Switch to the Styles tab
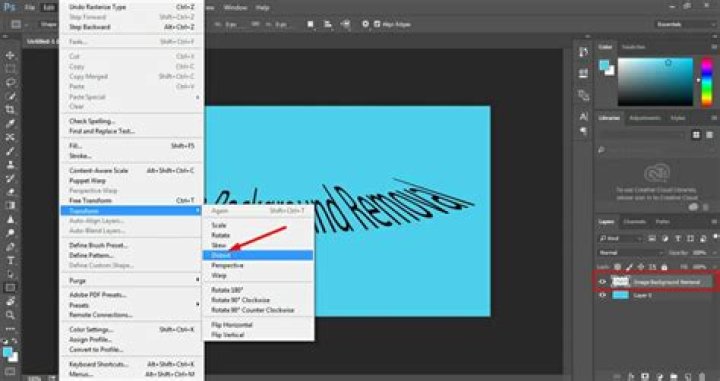This screenshot has height=381, width=720. click(x=677, y=118)
